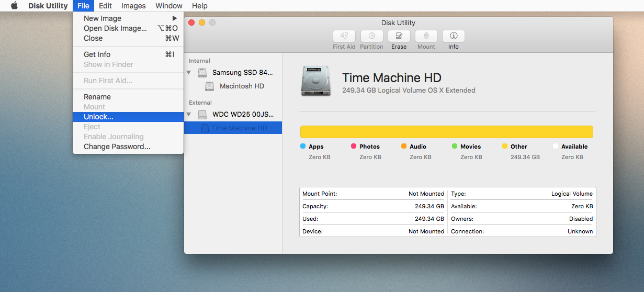
Task: Click the Owners value Disabled
Action: click(x=581, y=219)
